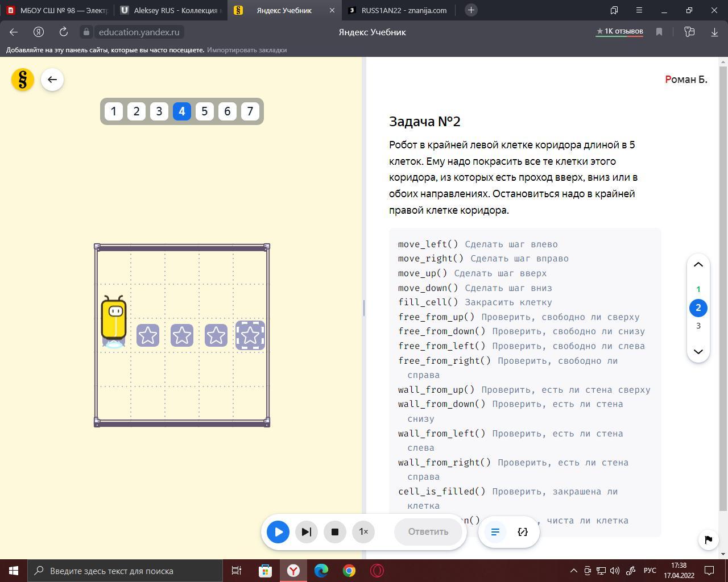Launch Opera from the taskbar
Viewport: 728px width, 582px height.
377,571
